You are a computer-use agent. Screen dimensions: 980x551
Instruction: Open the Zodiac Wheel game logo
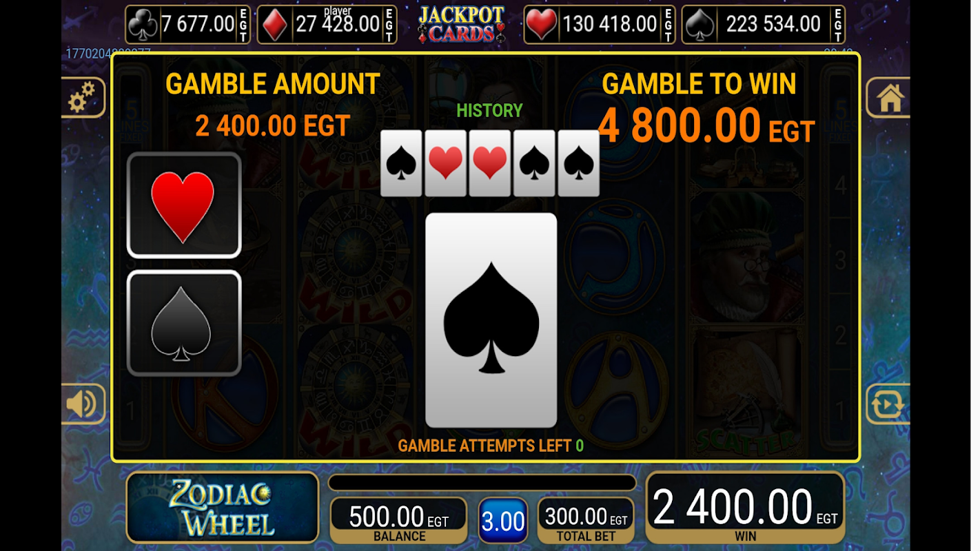[223, 508]
